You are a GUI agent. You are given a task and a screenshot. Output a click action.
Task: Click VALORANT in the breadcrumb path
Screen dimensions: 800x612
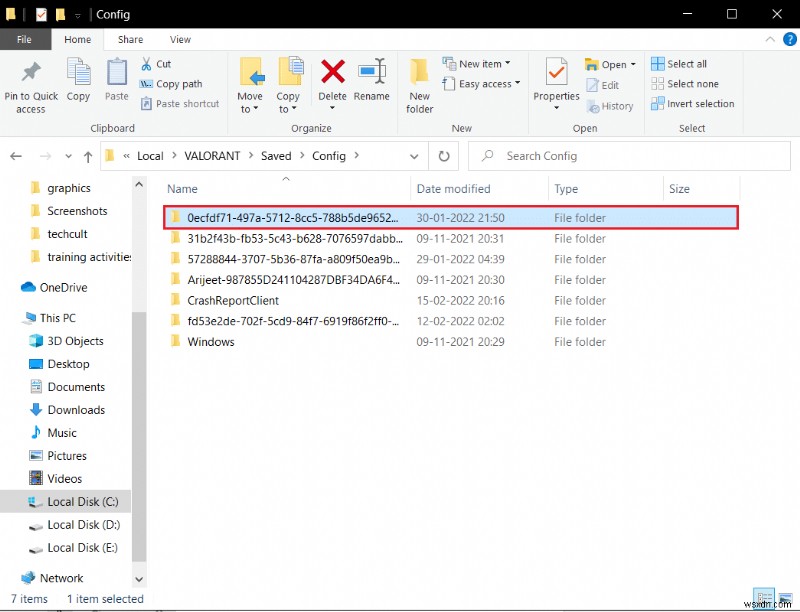(212, 156)
